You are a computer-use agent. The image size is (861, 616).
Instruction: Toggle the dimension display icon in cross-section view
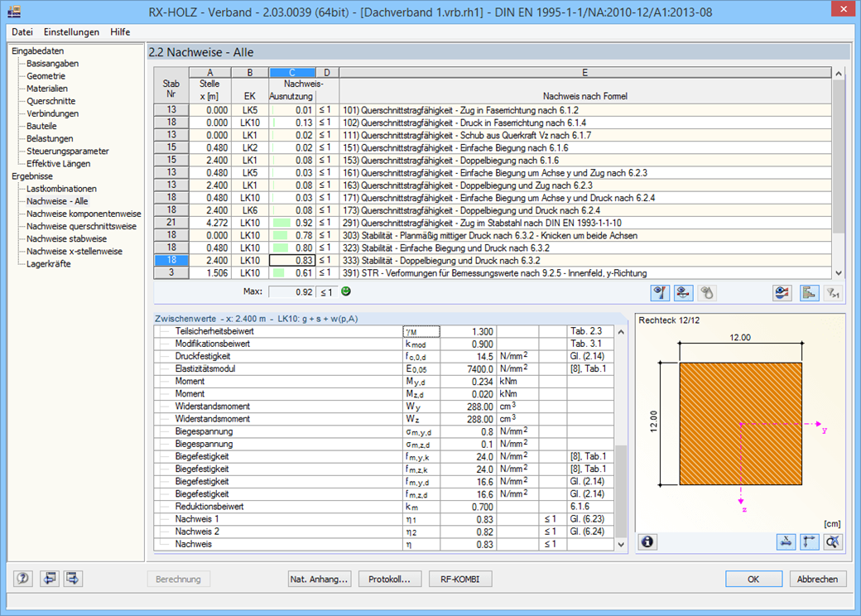click(x=786, y=541)
